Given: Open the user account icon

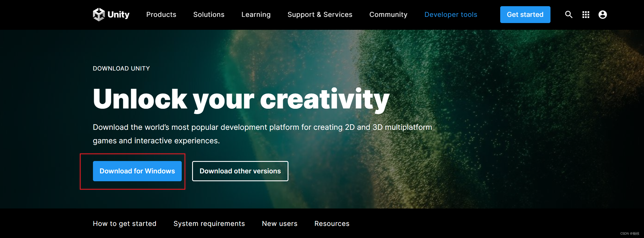Looking at the screenshot, I should coord(602,15).
